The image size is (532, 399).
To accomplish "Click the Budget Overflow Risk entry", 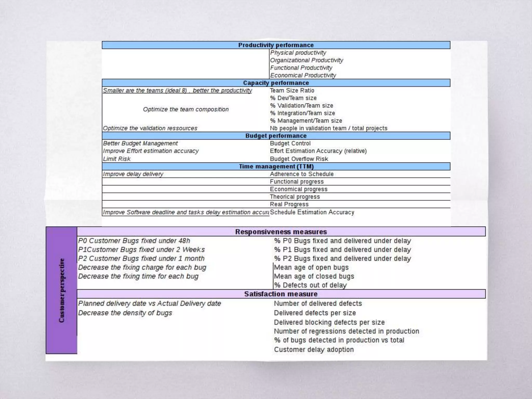I will (299, 159).
